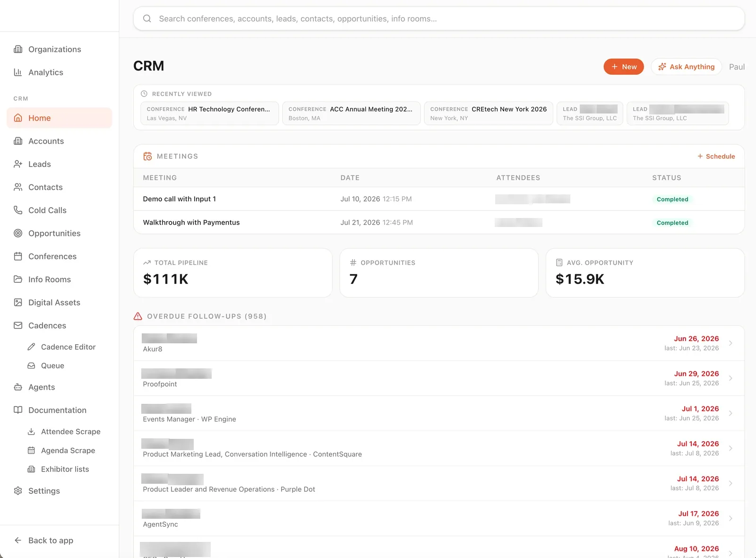This screenshot has height=558, width=756.
Task: Open recently viewed HR Technology Conference card
Action: pos(209,113)
